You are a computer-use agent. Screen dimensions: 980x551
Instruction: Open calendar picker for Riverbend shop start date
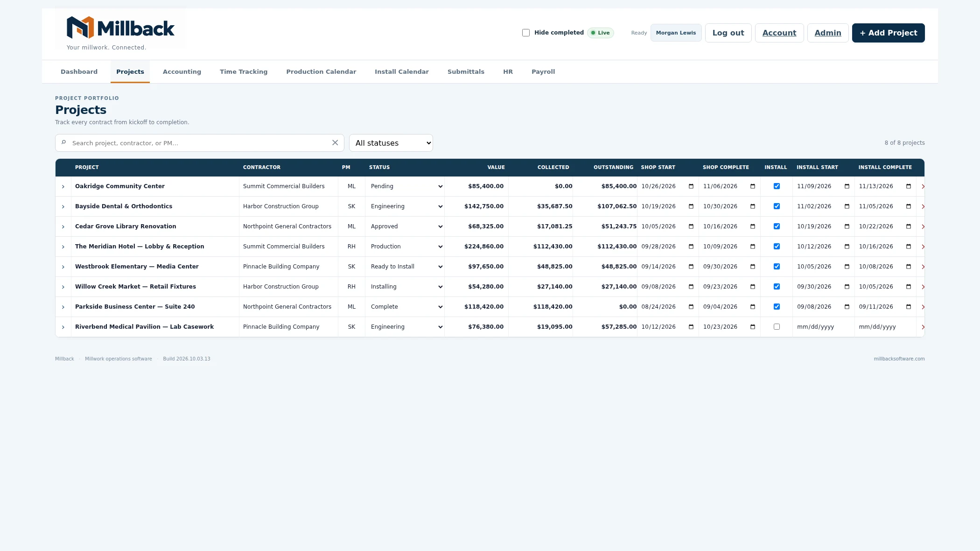point(691,327)
